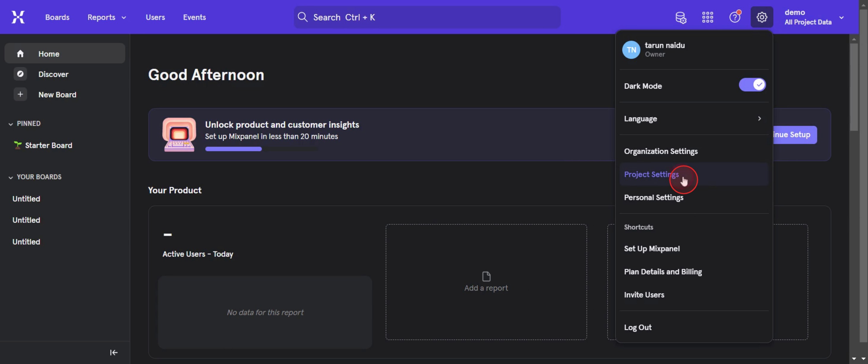Click the New Board plus icon

[x=20, y=95]
